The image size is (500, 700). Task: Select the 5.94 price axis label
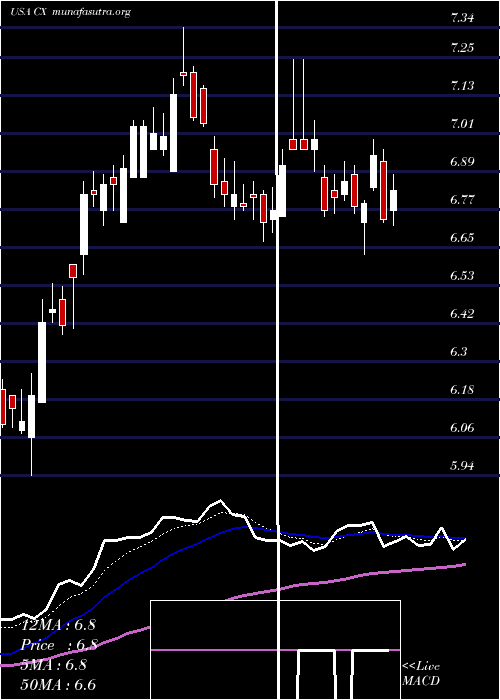(x=462, y=466)
